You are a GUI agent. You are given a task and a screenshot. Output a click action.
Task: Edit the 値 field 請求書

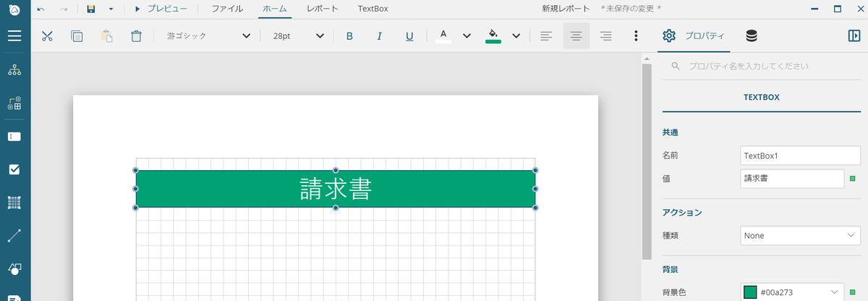click(x=792, y=178)
